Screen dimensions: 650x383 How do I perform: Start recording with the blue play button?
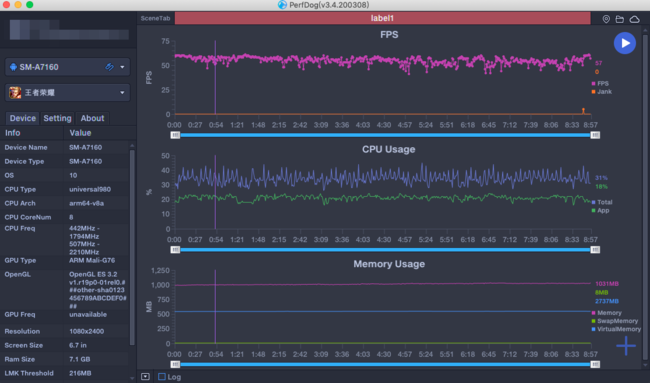coord(625,43)
